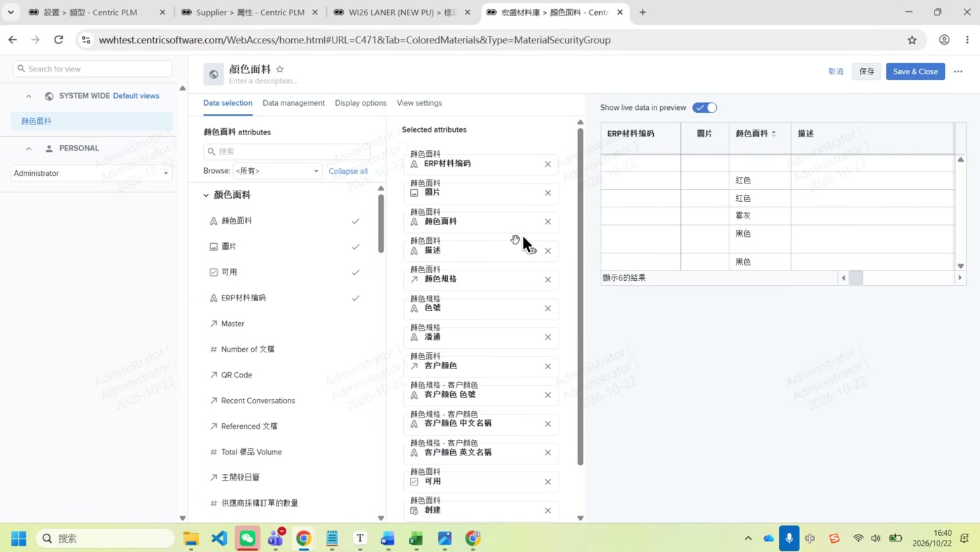This screenshot has height=552, width=980.
Task: Toggle the 可用 attribute checkmark
Action: coord(356,272)
